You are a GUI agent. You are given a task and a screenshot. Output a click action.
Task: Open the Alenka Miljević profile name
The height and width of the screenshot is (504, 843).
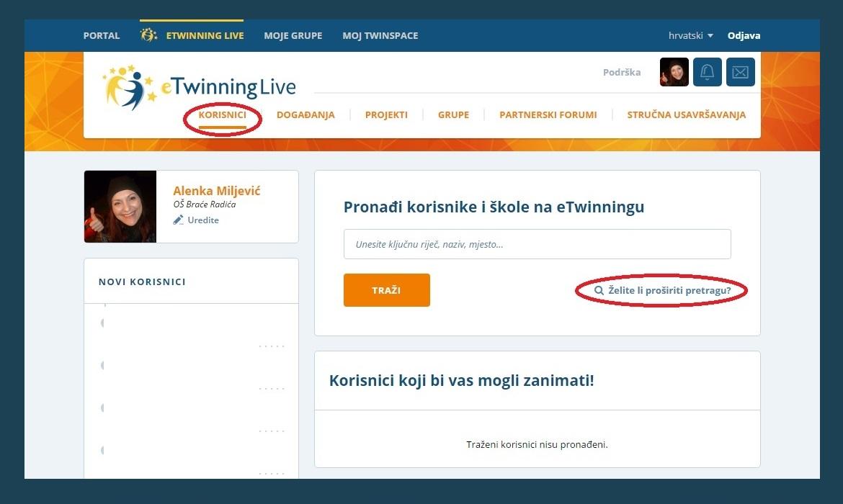[x=217, y=191]
